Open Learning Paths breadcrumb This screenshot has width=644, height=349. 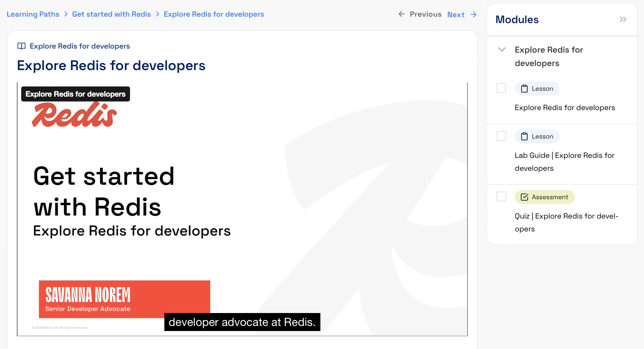pyautogui.click(x=33, y=14)
